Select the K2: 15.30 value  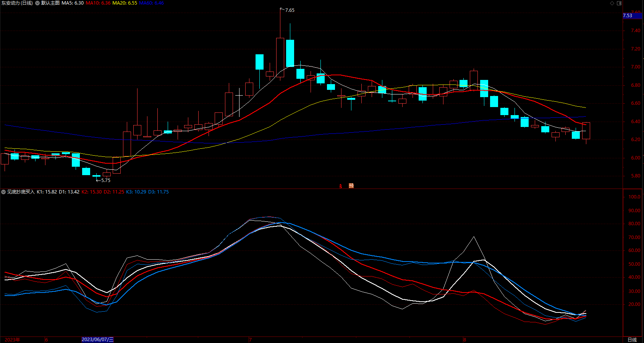[x=92, y=192]
